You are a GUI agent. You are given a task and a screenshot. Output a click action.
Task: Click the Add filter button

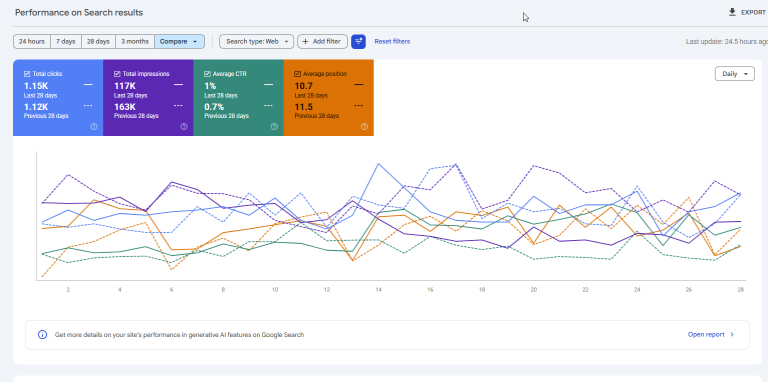[322, 42]
